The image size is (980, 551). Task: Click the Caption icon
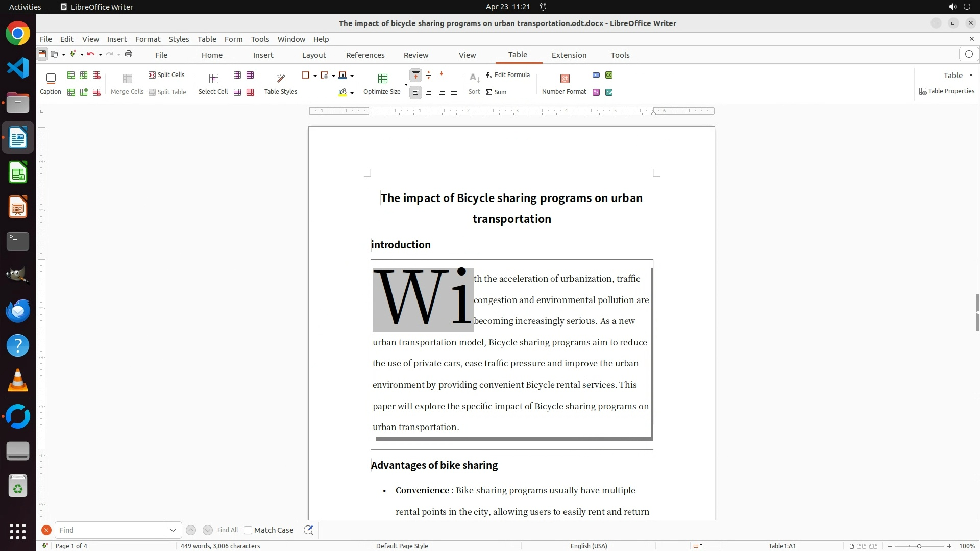click(51, 79)
